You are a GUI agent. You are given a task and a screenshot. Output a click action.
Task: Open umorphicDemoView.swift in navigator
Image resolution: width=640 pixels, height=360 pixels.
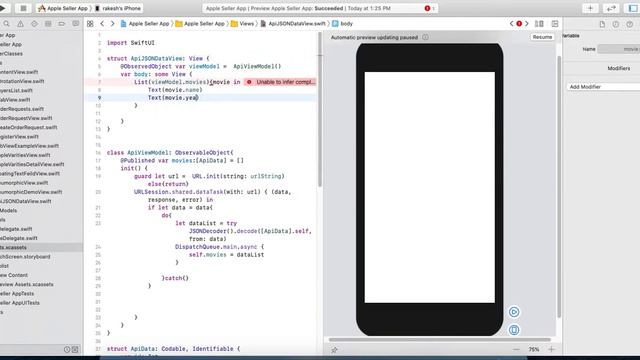31,192
